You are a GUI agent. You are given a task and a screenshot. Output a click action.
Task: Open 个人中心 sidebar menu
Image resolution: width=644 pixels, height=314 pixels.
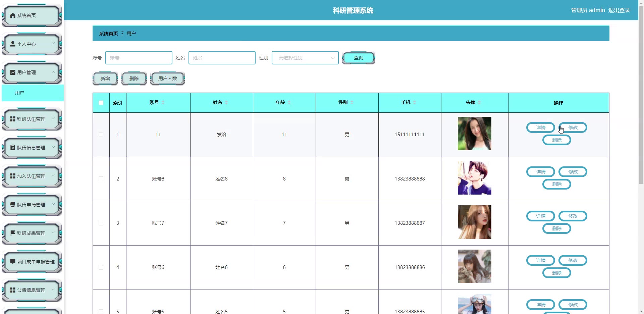pos(32,44)
